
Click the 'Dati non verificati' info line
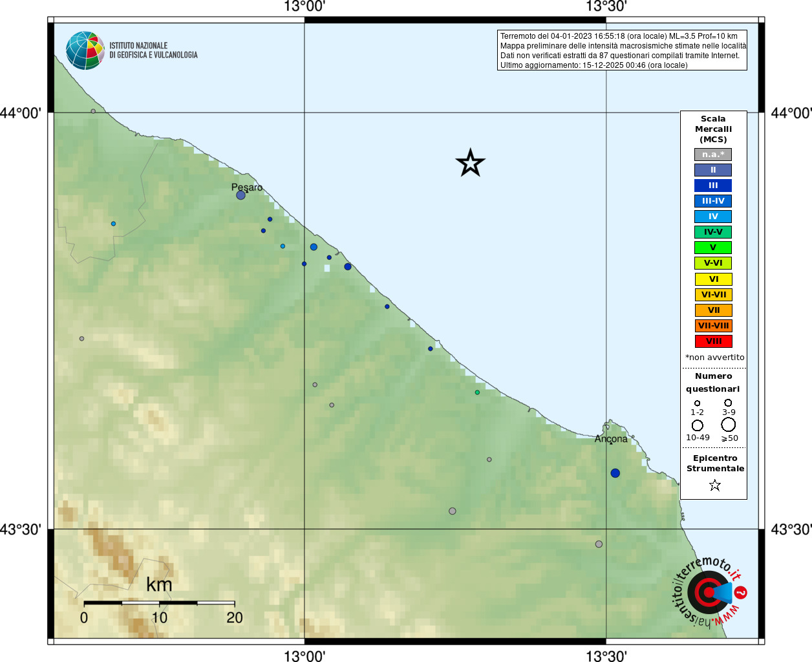[620, 56]
